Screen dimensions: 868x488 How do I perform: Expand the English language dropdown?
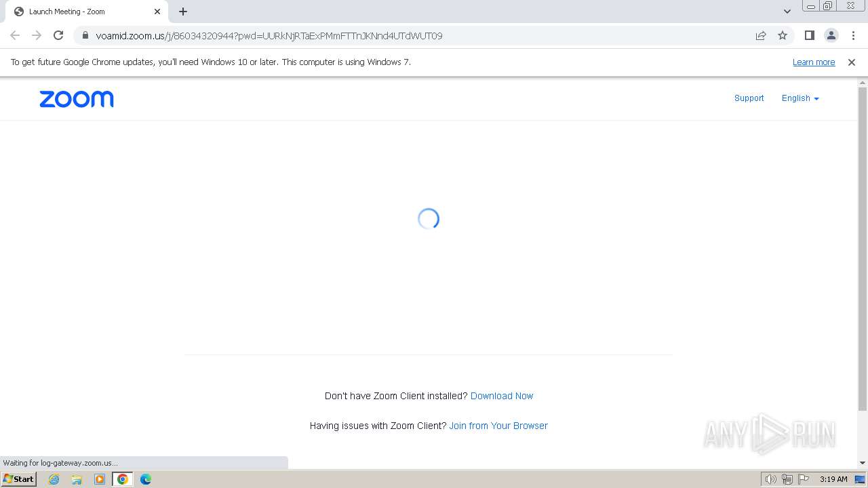800,98
